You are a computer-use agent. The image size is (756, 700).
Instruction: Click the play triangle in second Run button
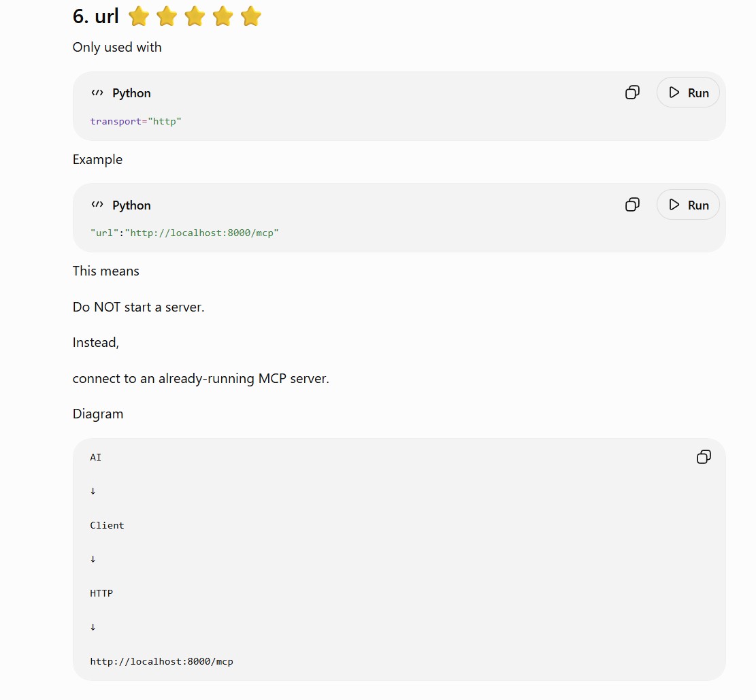coord(674,205)
